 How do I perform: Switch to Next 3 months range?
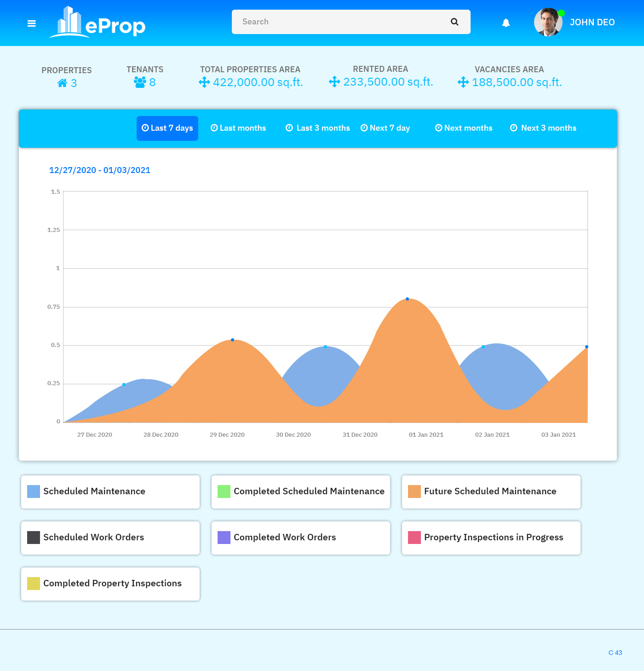[x=543, y=128]
